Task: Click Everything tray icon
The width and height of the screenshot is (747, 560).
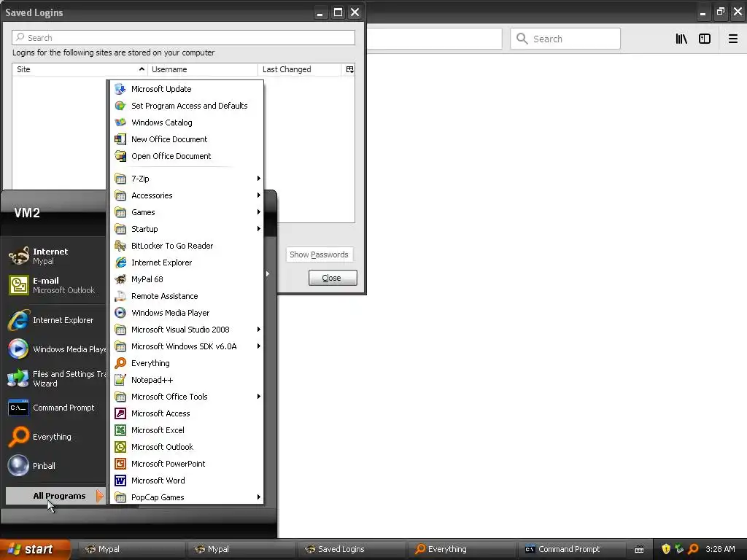Action: click(693, 549)
